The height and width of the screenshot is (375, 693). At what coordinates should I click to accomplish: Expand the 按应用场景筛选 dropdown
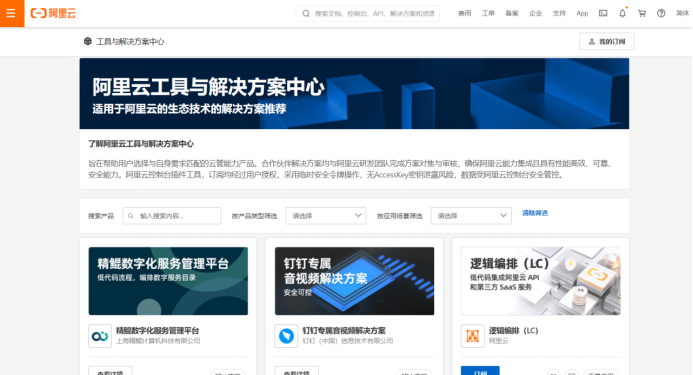pos(471,216)
